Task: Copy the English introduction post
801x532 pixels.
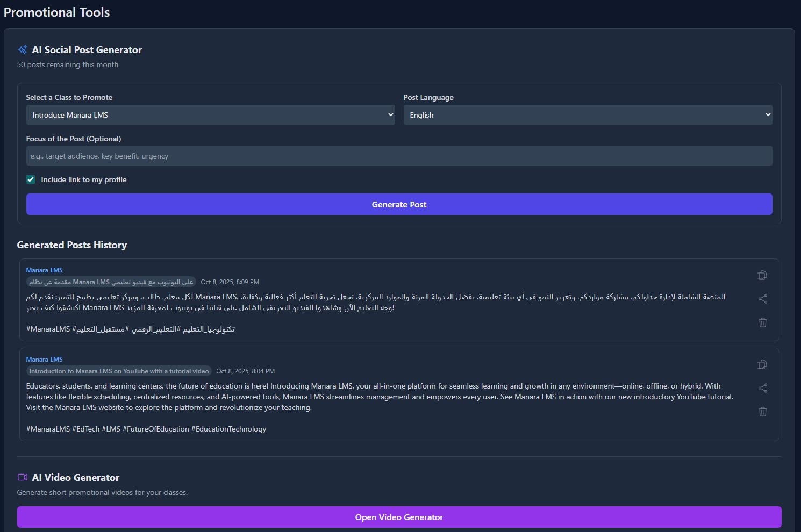Action: pos(762,364)
